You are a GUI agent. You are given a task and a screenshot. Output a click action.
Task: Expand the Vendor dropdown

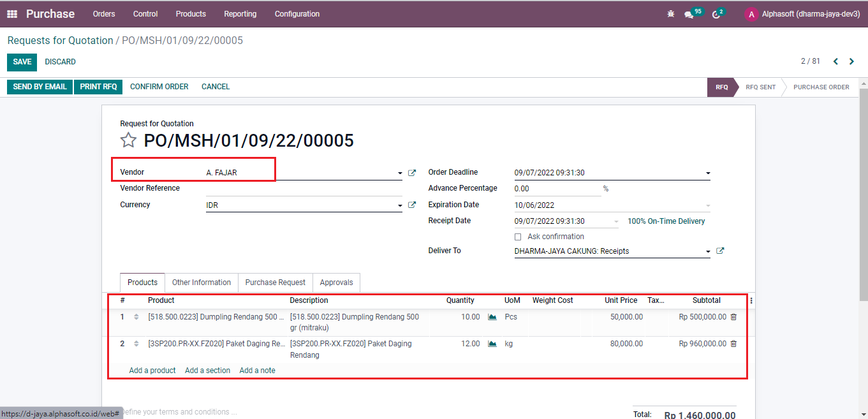click(400, 173)
